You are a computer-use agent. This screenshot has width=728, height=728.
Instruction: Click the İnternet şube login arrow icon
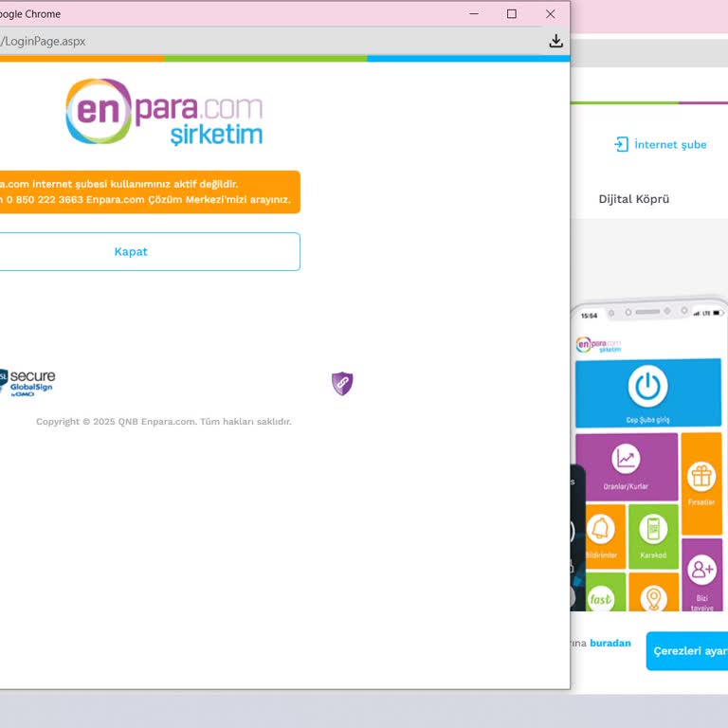click(x=621, y=144)
